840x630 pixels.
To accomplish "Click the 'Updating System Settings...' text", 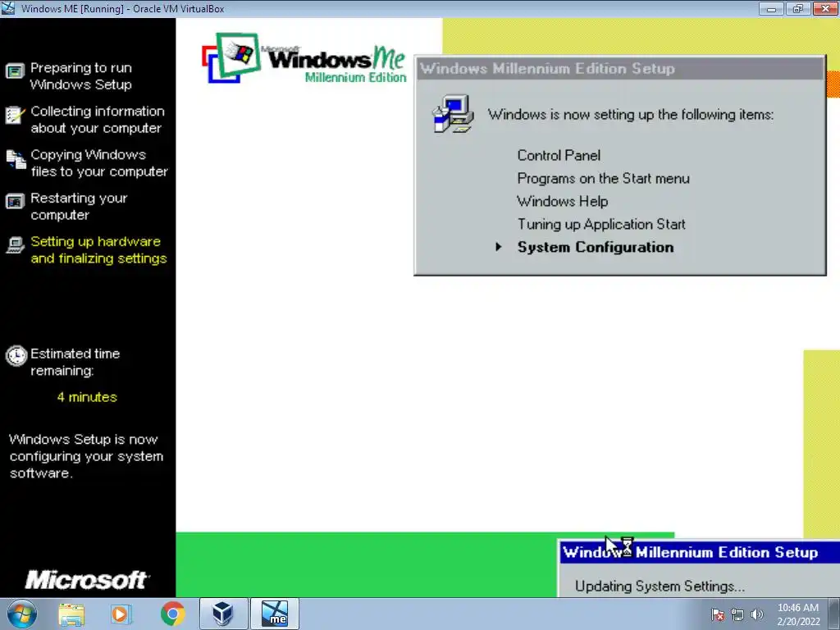I will (x=660, y=586).
